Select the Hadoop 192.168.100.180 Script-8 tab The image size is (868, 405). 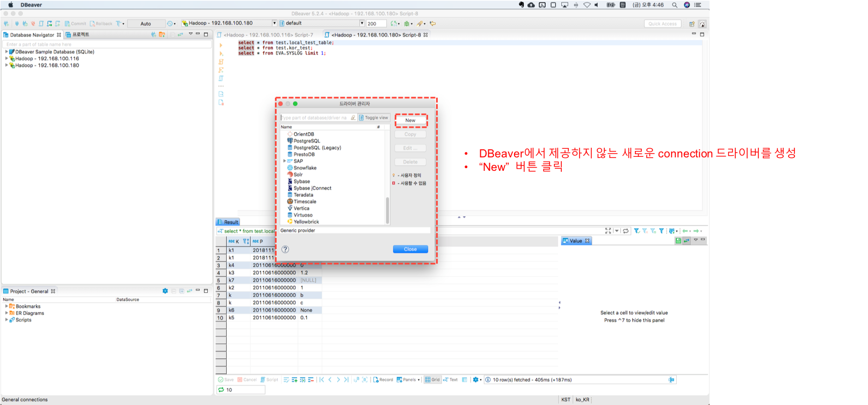coord(376,35)
